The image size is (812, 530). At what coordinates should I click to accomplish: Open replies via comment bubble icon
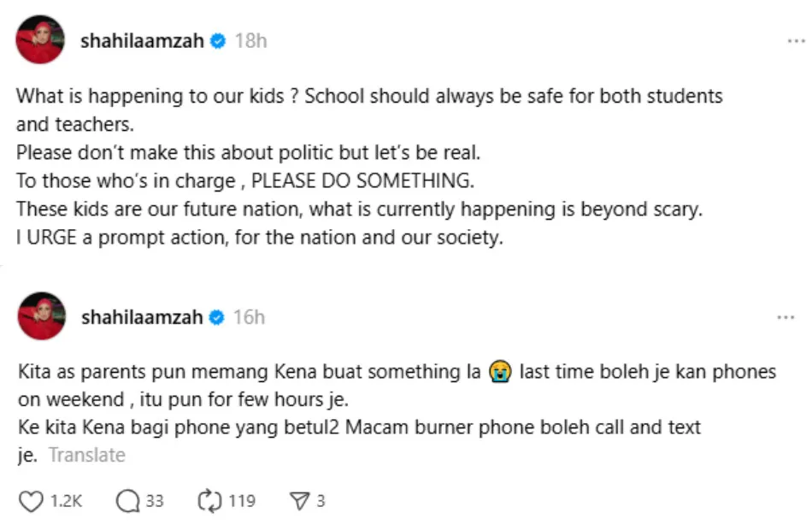tap(127, 501)
